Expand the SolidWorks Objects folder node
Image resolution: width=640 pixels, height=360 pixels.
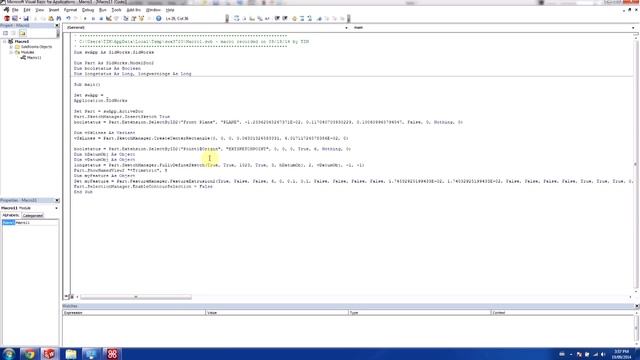[x=11, y=47]
